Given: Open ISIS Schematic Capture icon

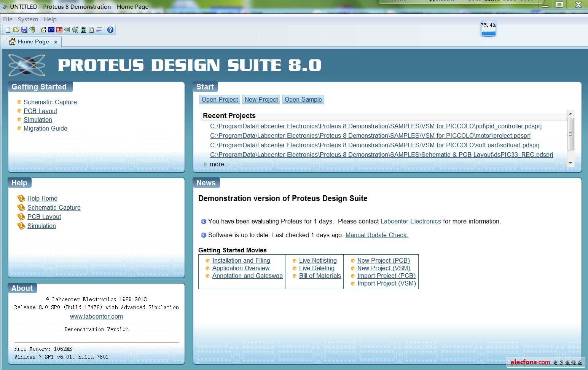Looking at the screenshot, I should (x=51, y=30).
